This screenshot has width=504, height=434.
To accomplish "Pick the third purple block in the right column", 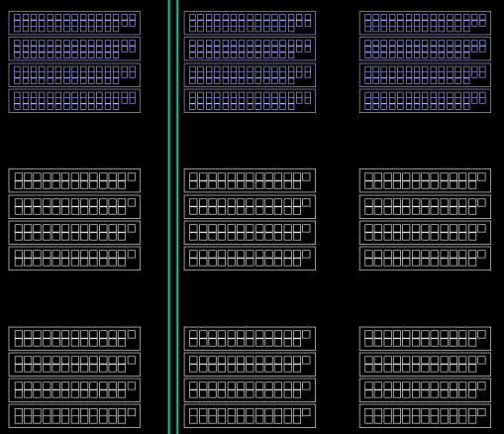I will pyautogui.click(x=425, y=75).
